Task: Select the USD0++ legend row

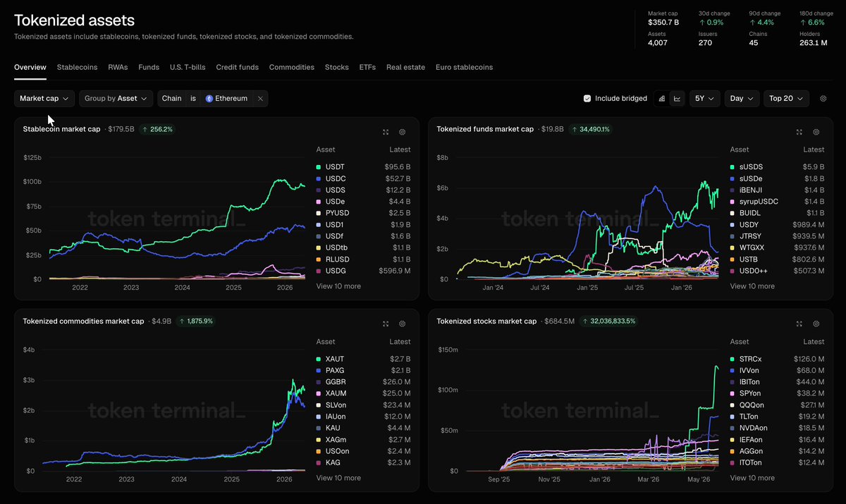Action: click(777, 271)
